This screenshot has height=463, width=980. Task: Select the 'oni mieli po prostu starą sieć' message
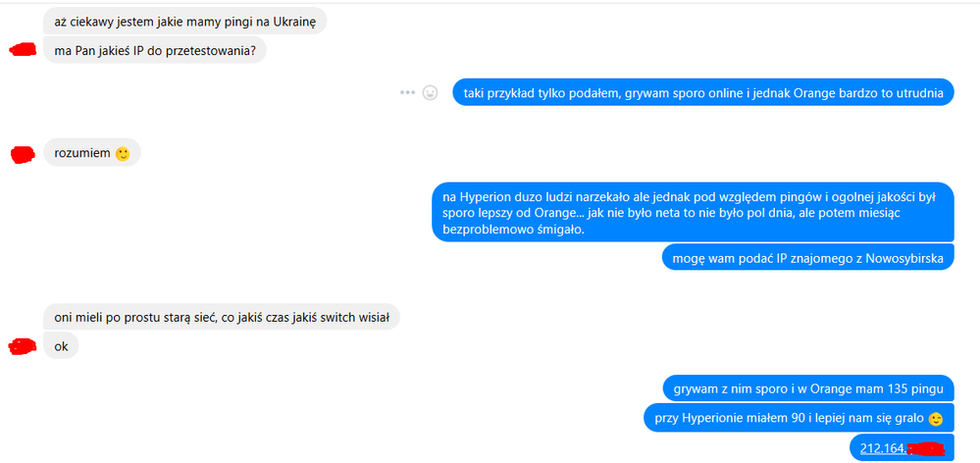coord(221,318)
